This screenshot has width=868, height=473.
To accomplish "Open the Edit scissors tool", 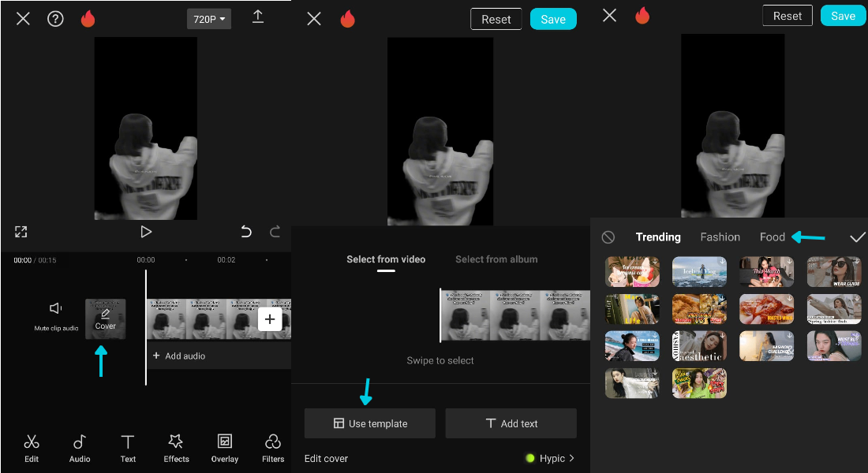I will click(32, 449).
